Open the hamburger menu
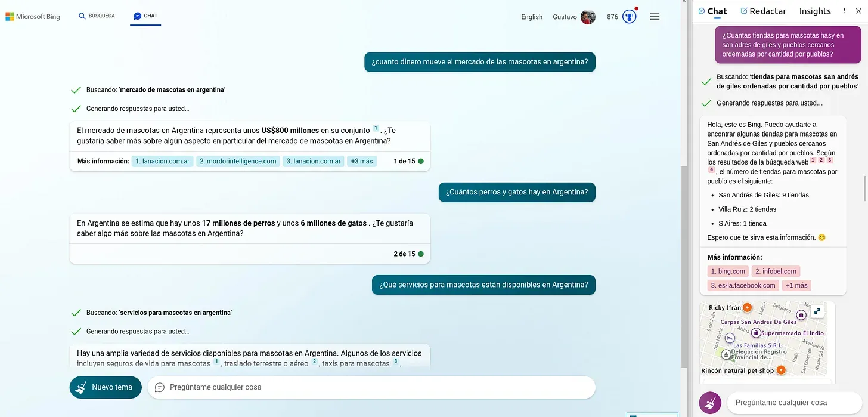Image resolution: width=868 pixels, height=417 pixels. tap(655, 16)
